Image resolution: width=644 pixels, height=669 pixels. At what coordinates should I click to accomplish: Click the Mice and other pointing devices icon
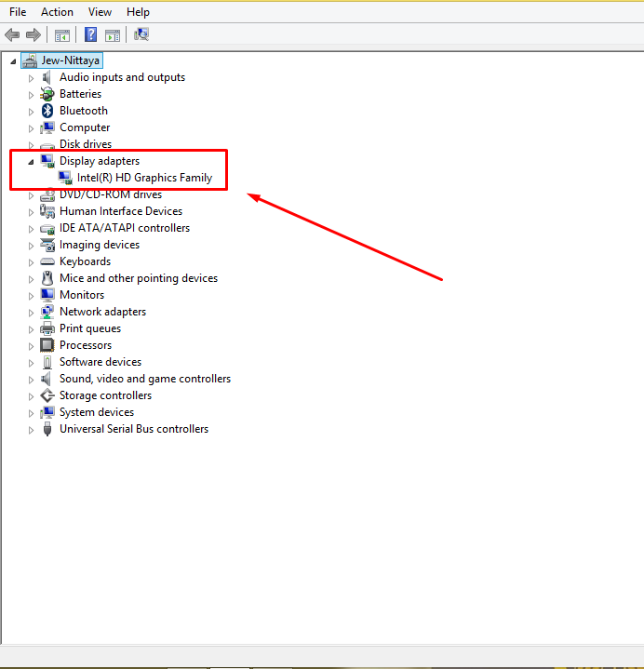[x=47, y=278]
